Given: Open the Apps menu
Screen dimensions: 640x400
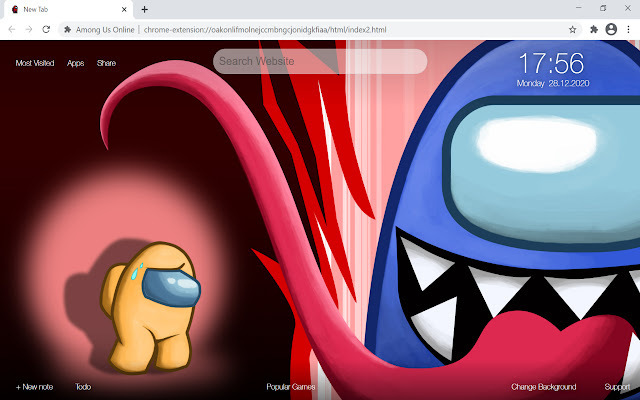Looking at the screenshot, I should (76, 63).
